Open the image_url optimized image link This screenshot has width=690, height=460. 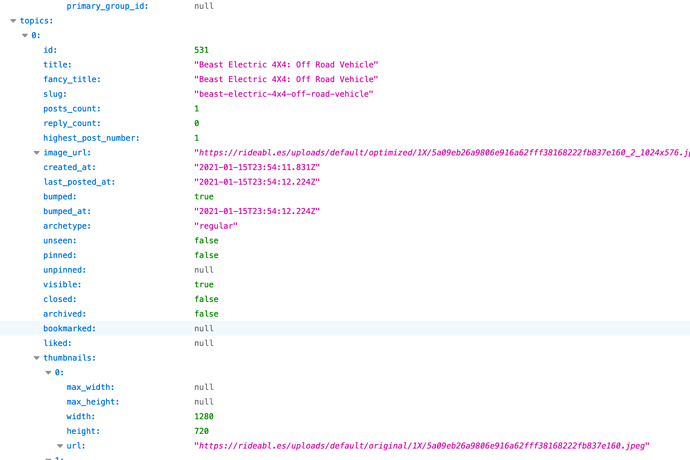pos(442,153)
